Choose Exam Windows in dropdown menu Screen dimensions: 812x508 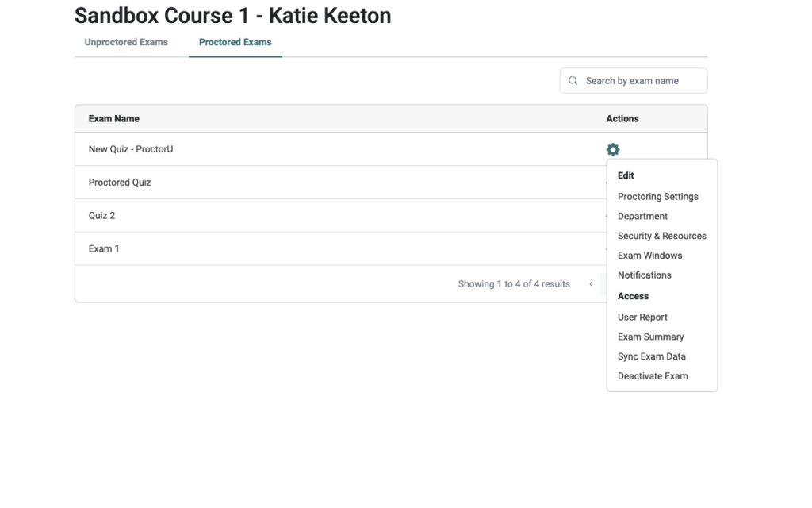pos(649,256)
